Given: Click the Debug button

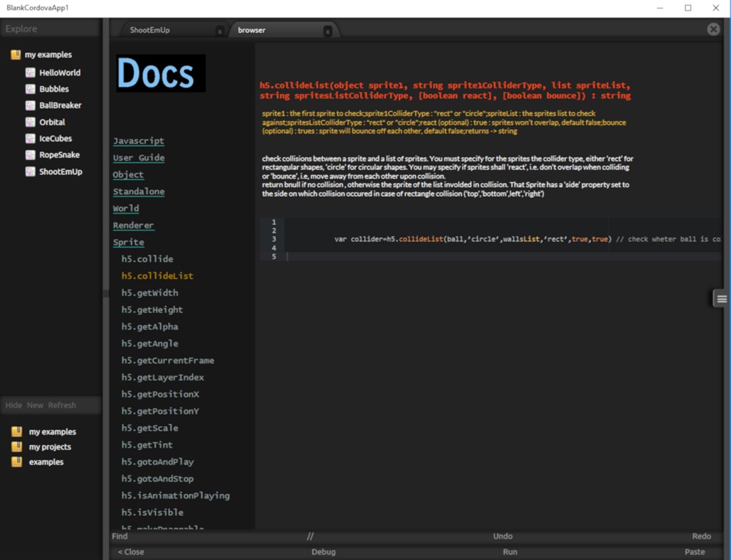Looking at the screenshot, I should coord(324,551).
